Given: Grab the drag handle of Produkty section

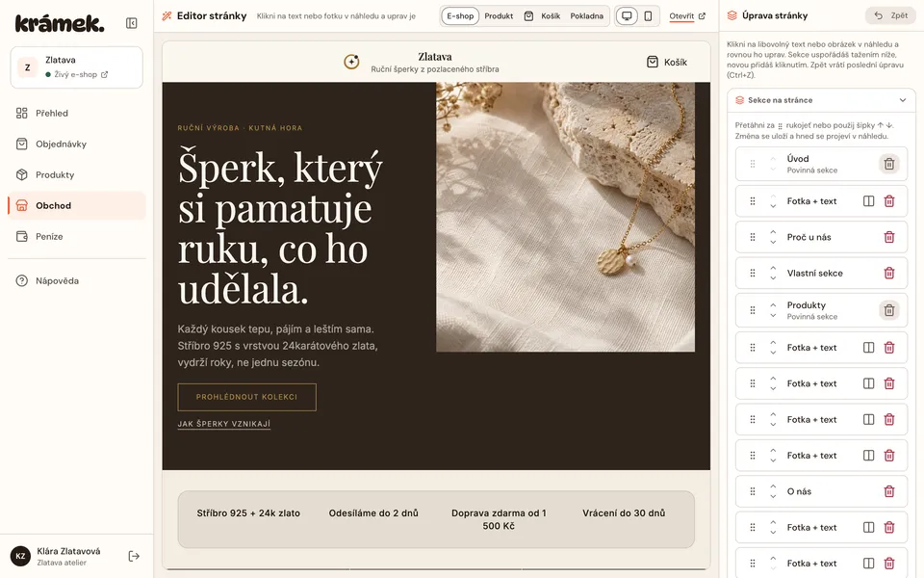Looking at the screenshot, I should (x=753, y=310).
